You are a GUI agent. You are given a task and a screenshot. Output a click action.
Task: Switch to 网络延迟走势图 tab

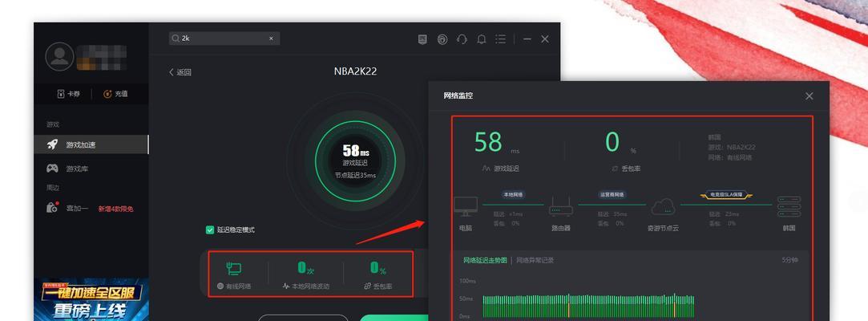coord(485,260)
